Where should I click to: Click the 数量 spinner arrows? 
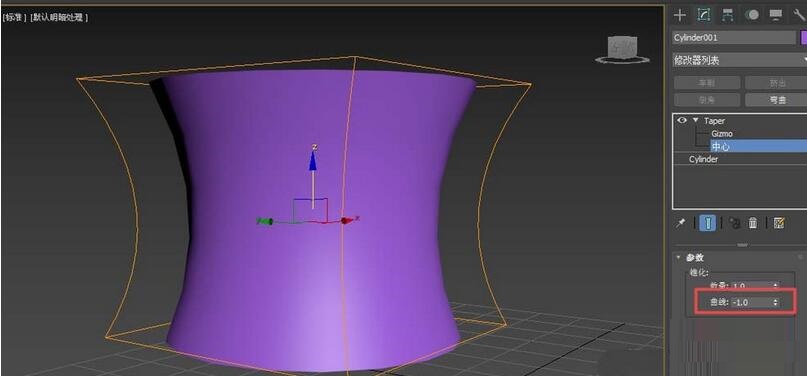tap(776, 286)
